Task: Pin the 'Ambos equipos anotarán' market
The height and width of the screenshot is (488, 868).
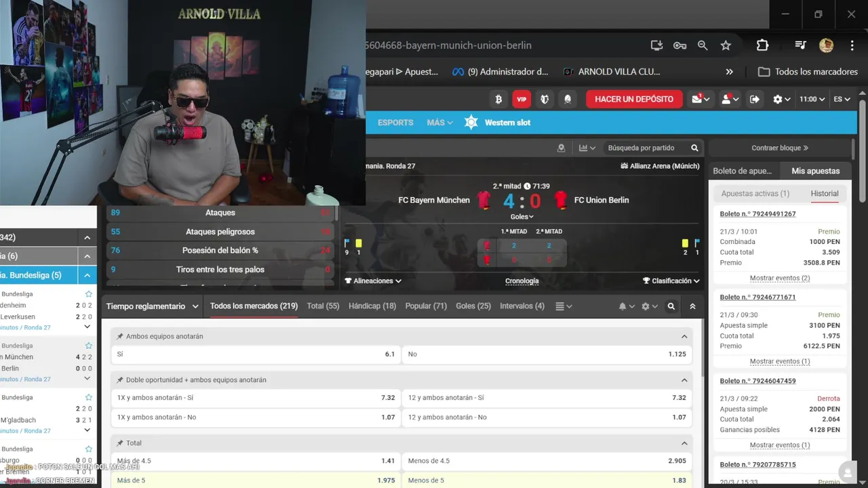Action: tap(120, 336)
